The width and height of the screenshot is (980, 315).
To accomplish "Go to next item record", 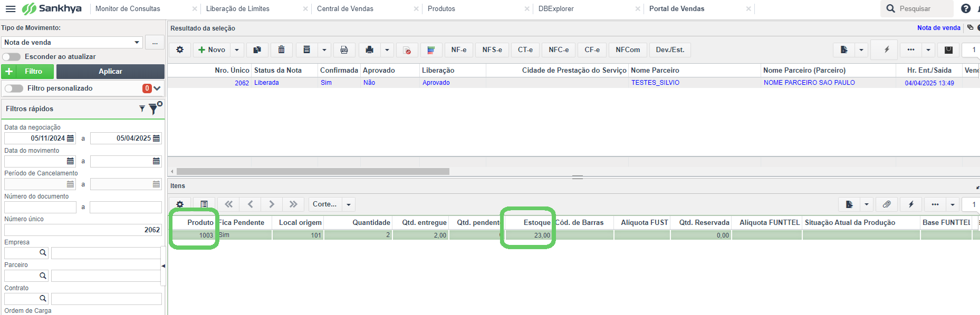I will coord(272,204).
